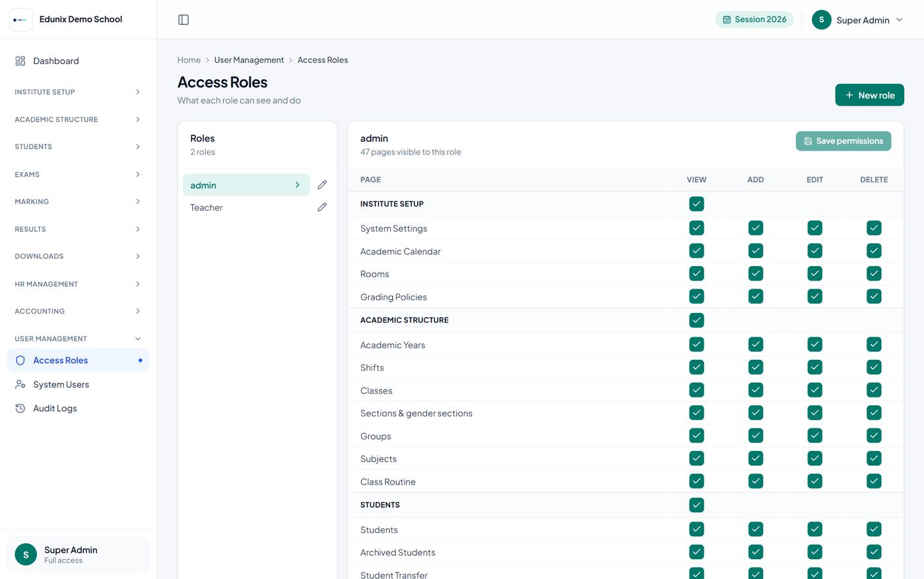Toggle Academic Structure group View checkbox

click(x=696, y=320)
